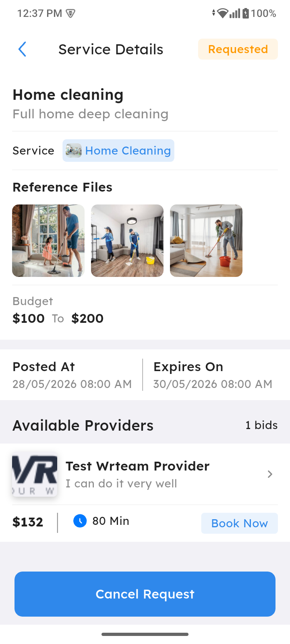Tap the $132 bid price

(x=28, y=522)
